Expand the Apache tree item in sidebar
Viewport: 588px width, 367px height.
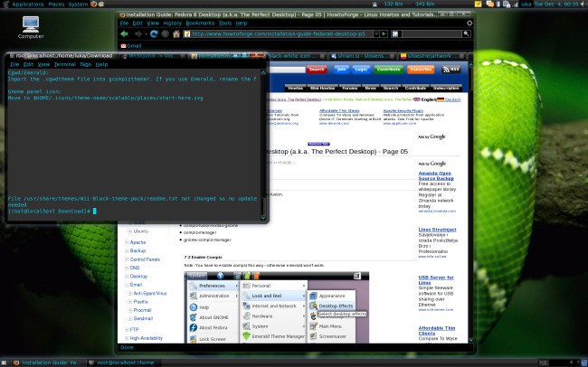click(125, 242)
